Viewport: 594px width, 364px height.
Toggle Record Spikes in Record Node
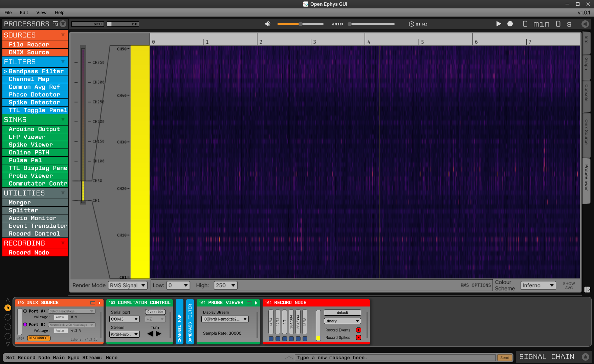358,337
